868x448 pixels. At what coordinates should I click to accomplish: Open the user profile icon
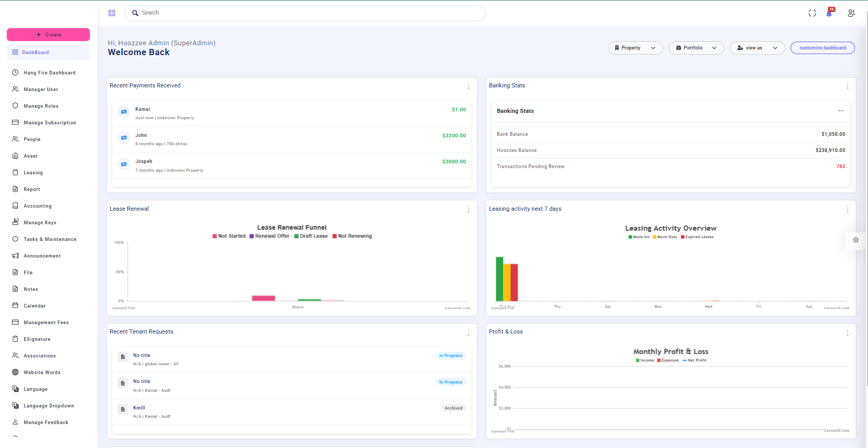851,13
